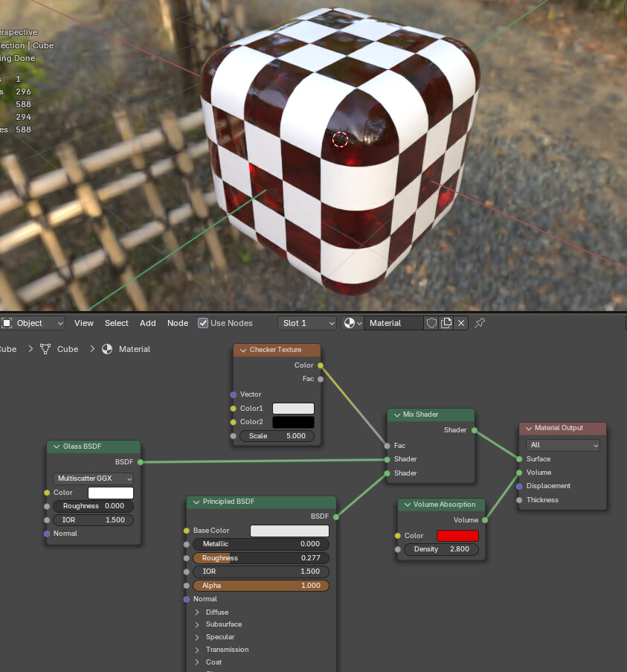Viewport: 627px width, 672px height.
Task: Open the Add menu in node editor
Action: tap(148, 323)
